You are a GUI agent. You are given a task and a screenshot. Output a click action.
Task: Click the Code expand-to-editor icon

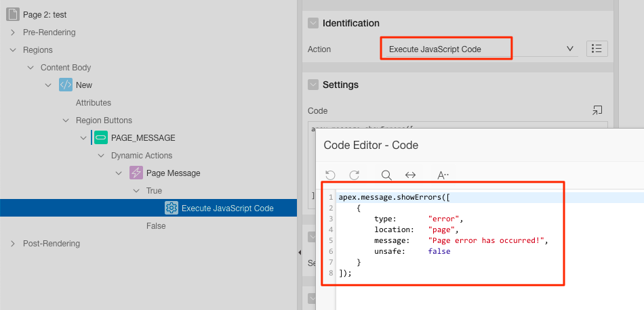[597, 110]
